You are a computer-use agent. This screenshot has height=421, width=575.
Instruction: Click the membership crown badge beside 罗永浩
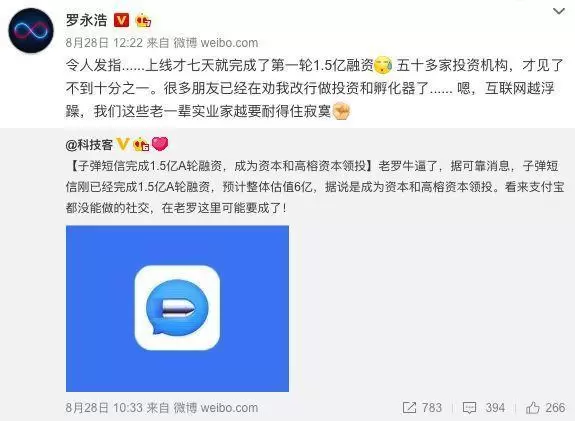tap(143, 21)
